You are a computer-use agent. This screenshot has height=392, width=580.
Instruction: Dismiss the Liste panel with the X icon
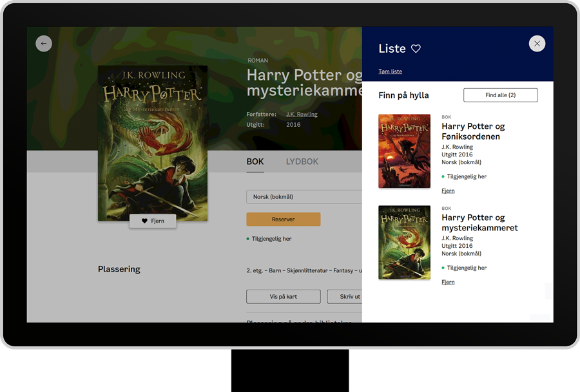click(537, 43)
